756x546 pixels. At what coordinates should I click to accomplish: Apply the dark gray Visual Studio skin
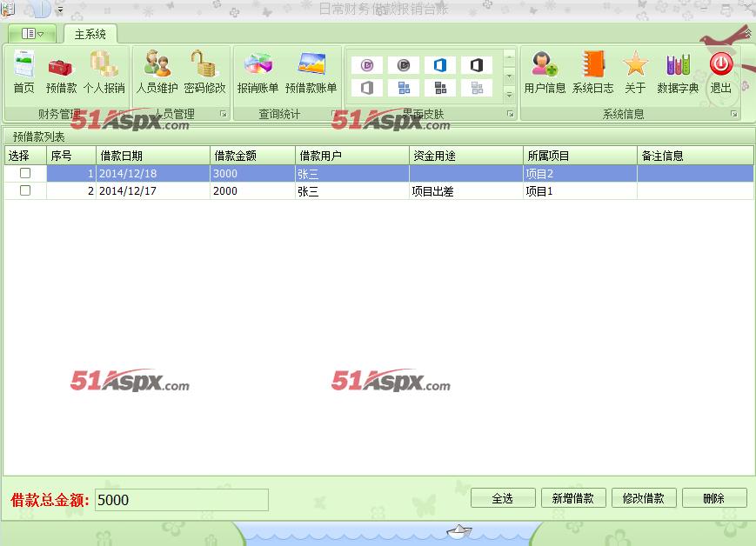click(x=404, y=65)
